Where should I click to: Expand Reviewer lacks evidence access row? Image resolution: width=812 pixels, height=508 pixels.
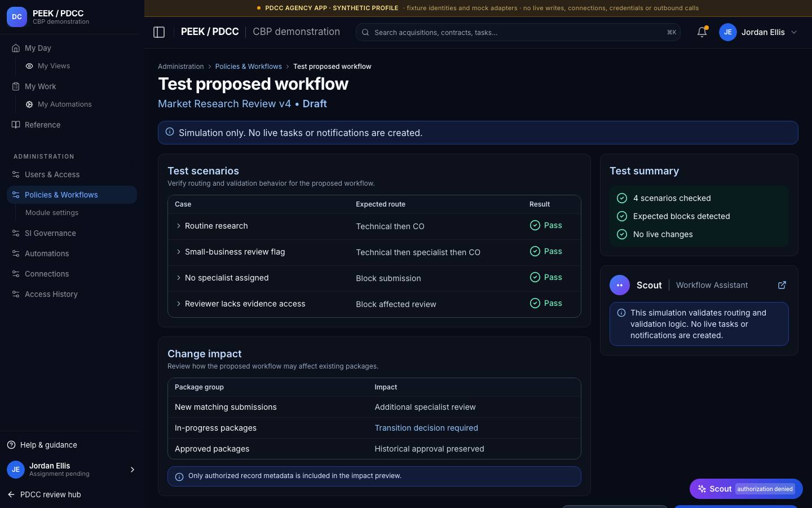pos(179,304)
